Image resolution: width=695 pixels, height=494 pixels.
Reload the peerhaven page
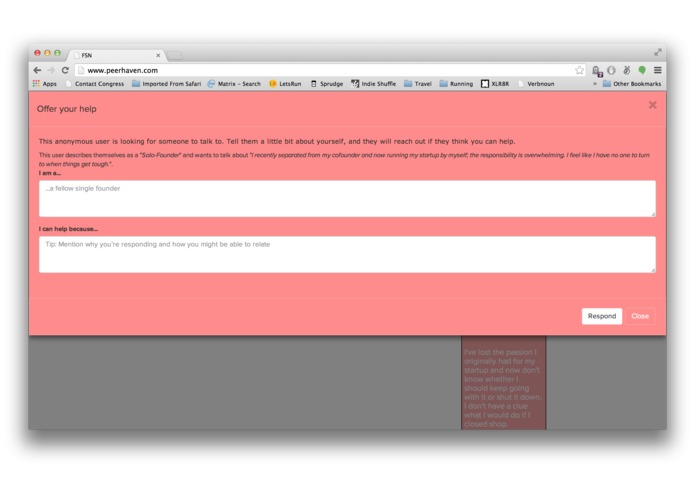point(65,70)
